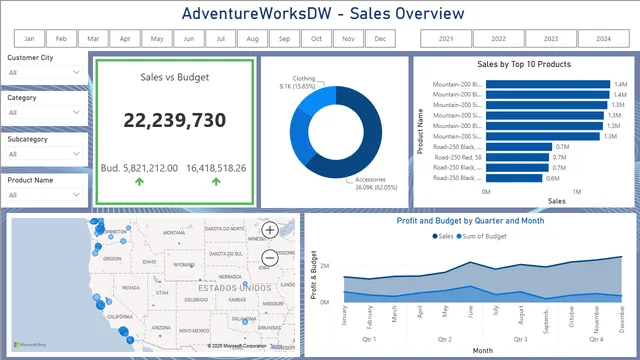Click the December axis label
This screenshot has width=640, height=360.
pos(622,320)
